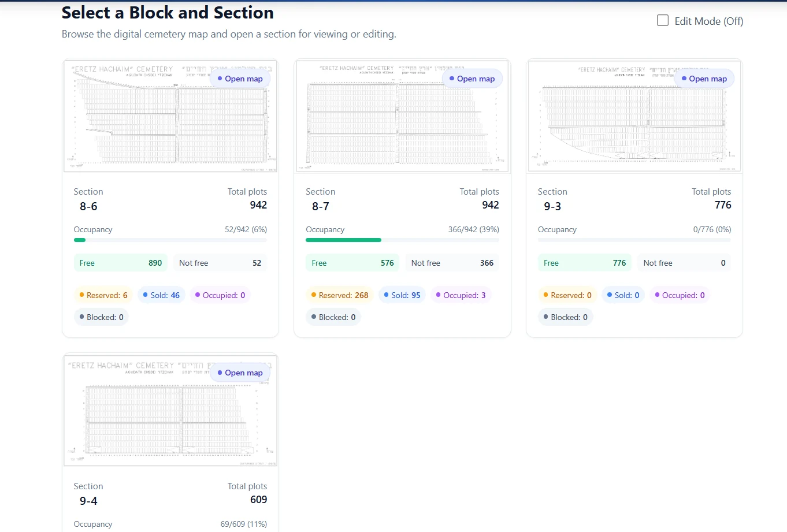Open map for section 9-3
This screenshot has width=787, height=532.
[704, 79]
